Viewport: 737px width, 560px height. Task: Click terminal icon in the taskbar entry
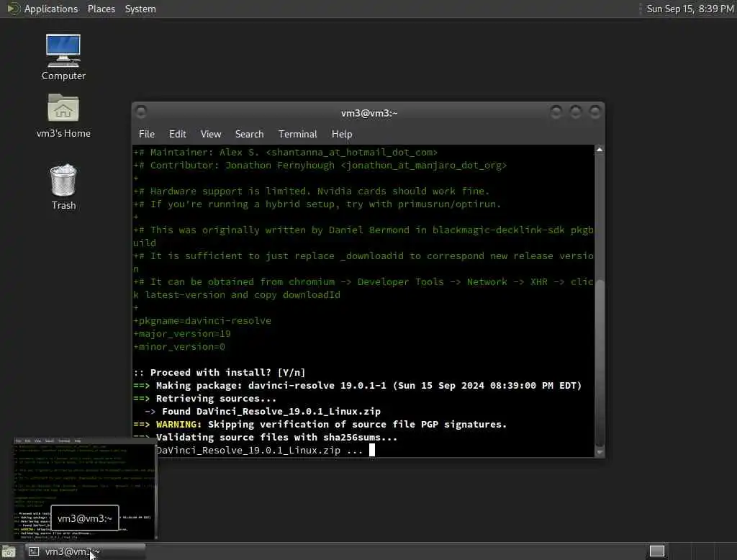coord(33,551)
